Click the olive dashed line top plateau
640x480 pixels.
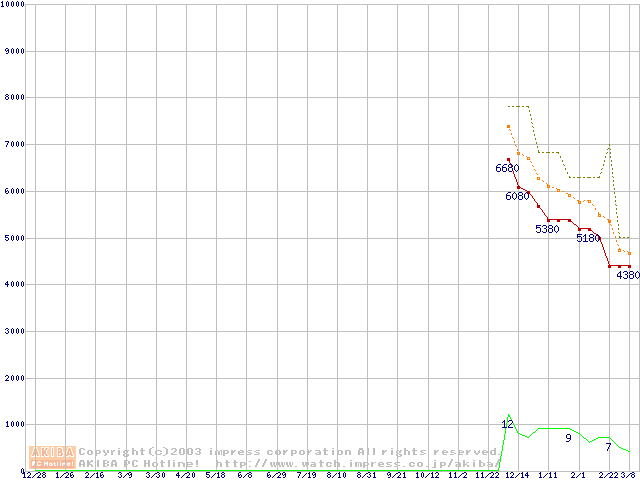coord(518,106)
